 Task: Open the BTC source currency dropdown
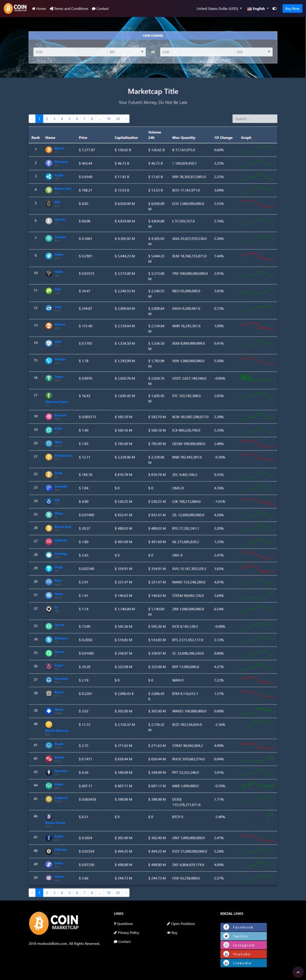point(127,52)
